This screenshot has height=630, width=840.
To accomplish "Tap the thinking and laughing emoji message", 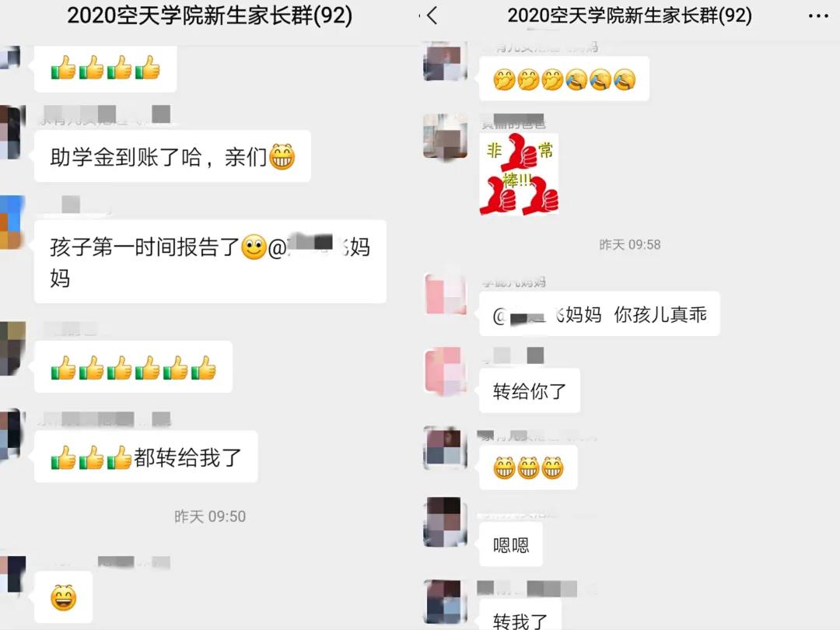I will (564, 79).
